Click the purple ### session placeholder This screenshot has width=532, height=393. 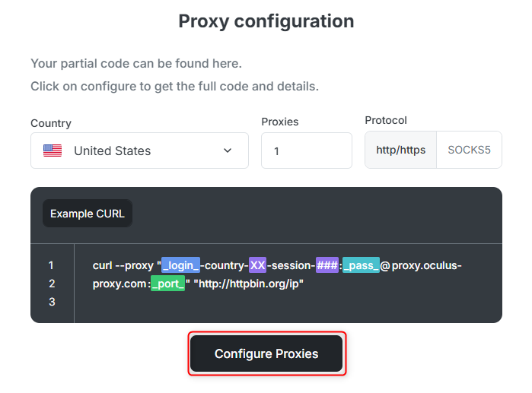coord(327,265)
